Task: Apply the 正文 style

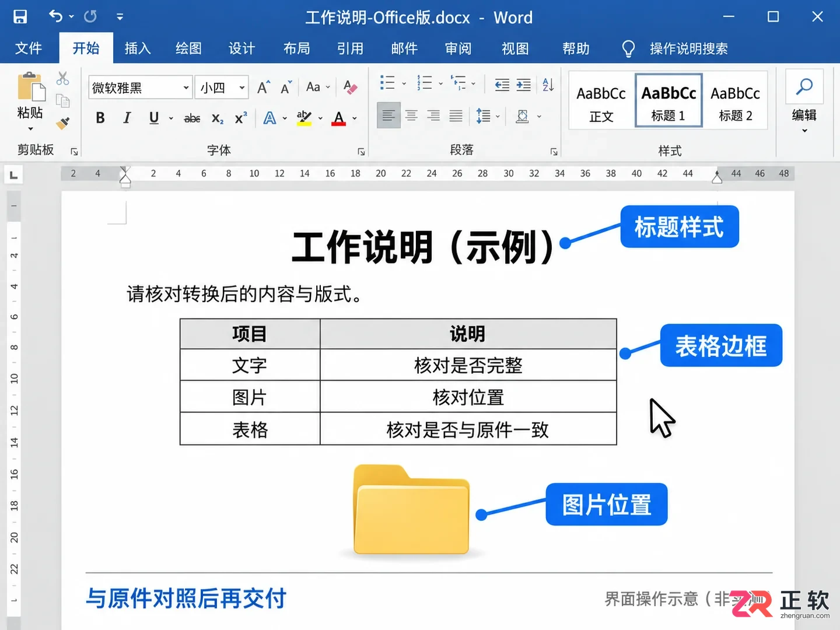Action: [x=601, y=100]
